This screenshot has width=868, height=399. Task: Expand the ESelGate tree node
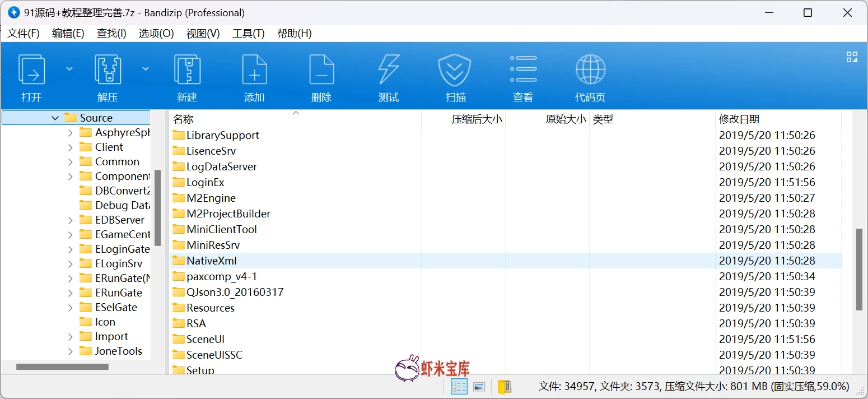point(70,308)
